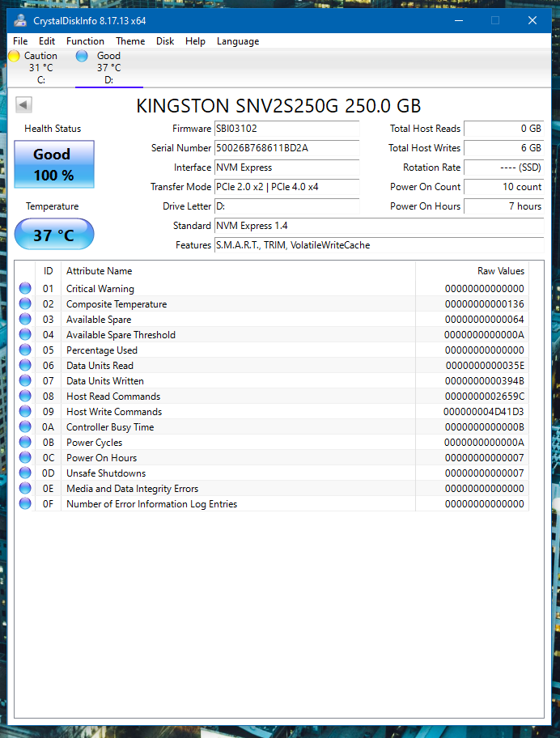Viewport: 560px width, 738px height.
Task: Select the Caution C: drive tab
Action: [x=40, y=68]
